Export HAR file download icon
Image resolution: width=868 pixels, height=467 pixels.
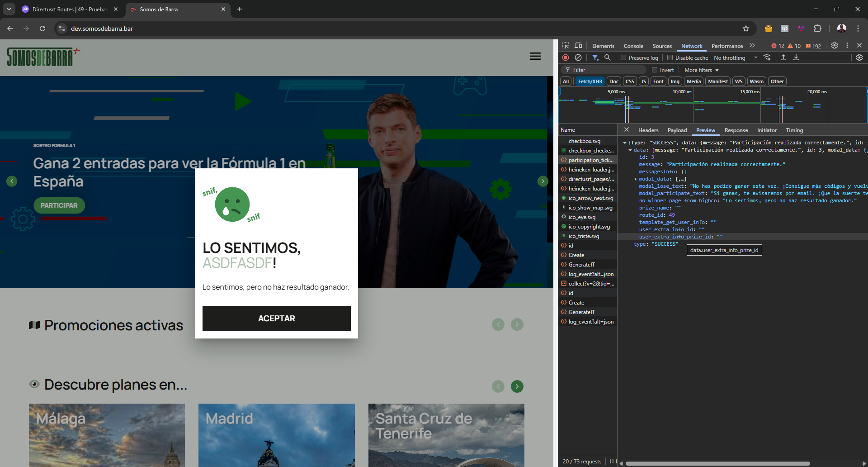[x=796, y=57]
